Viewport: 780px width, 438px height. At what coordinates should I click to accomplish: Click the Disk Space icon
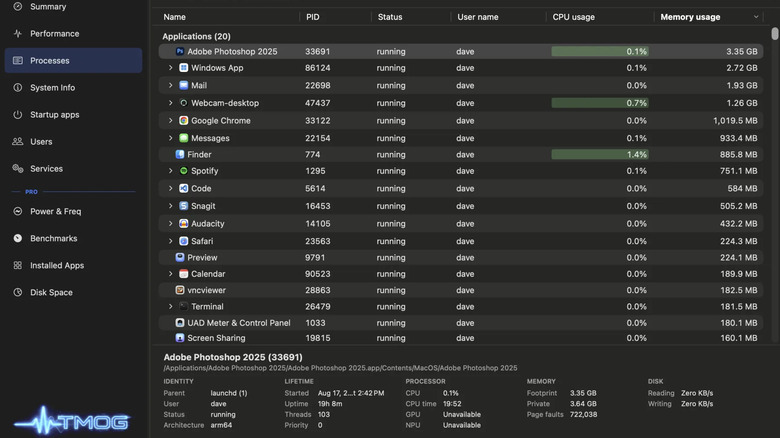[18, 292]
